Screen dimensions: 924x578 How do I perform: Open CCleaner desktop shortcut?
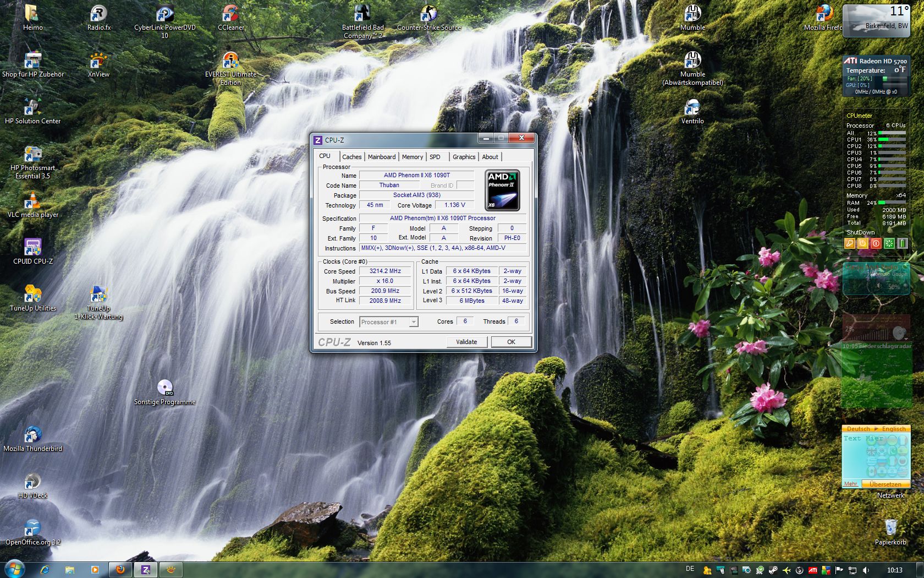pyautogui.click(x=230, y=17)
